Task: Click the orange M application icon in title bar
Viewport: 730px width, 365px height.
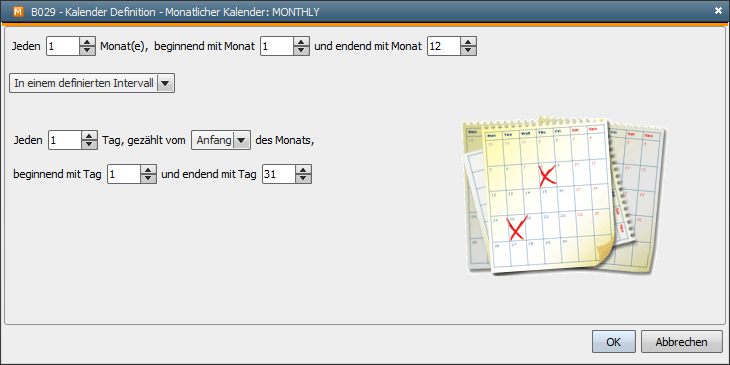Action: [19, 12]
